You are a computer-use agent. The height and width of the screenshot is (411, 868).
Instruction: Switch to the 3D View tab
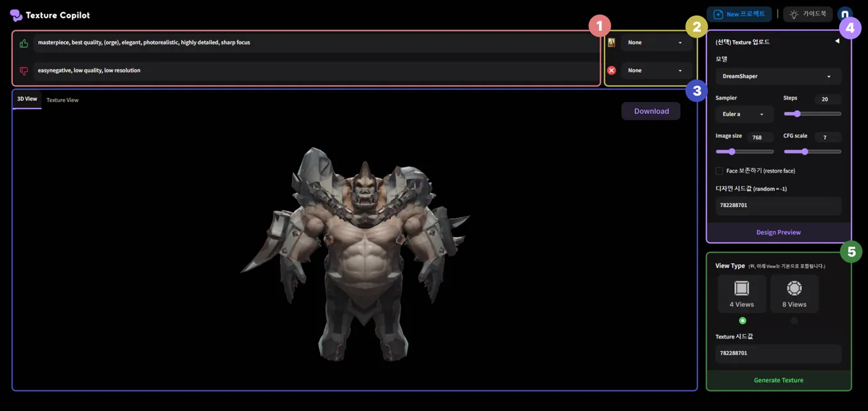coord(26,98)
